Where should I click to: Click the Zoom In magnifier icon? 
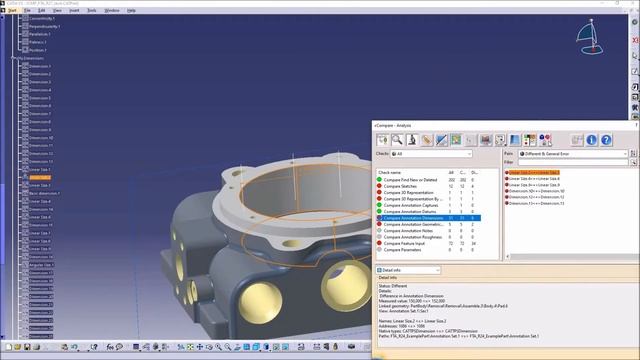click(x=218, y=347)
